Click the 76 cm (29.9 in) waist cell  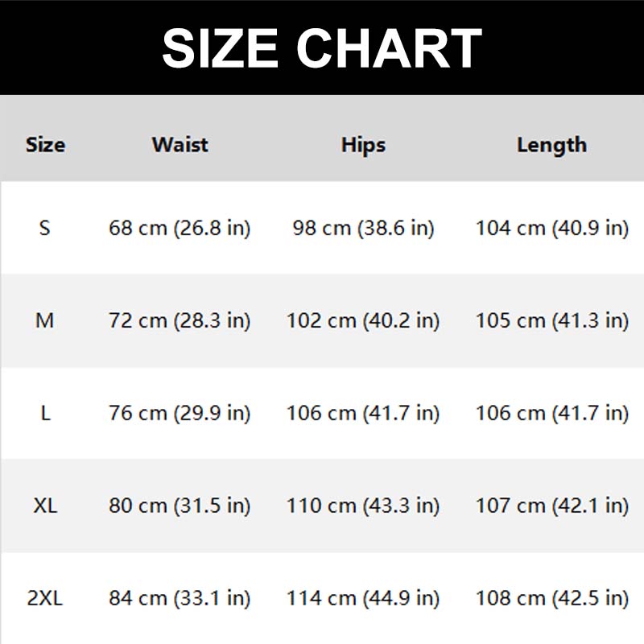(x=180, y=413)
